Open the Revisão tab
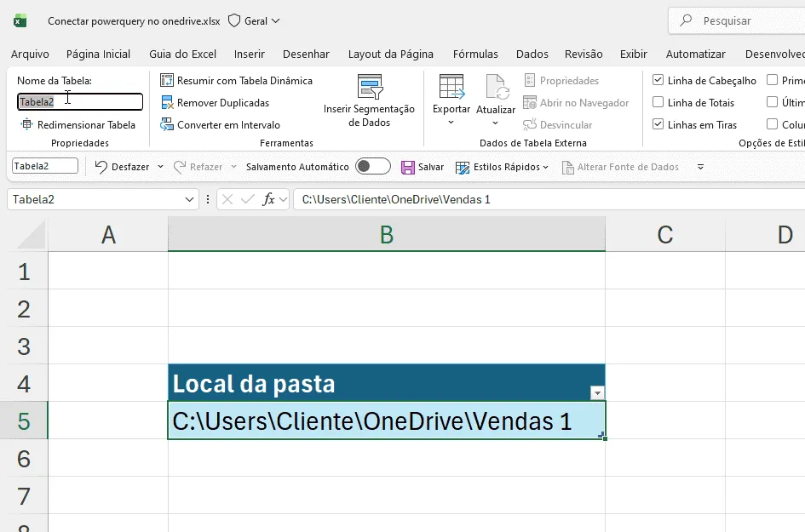The image size is (805, 532). click(584, 54)
